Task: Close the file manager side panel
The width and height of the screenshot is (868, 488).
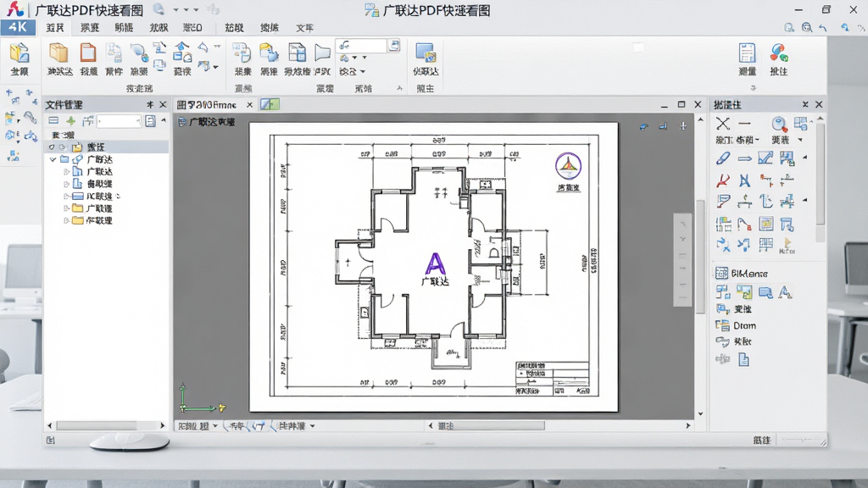Action: point(163,104)
